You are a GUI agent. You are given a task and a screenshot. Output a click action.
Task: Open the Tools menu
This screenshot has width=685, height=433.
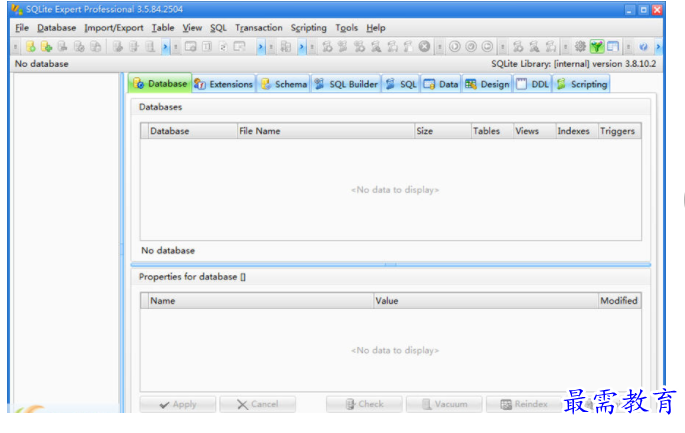click(x=346, y=28)
